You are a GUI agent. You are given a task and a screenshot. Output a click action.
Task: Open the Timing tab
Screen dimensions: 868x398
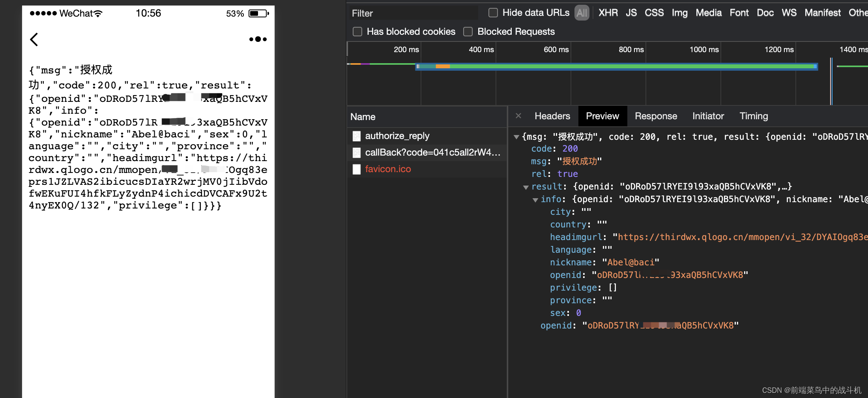coord(754,116)
